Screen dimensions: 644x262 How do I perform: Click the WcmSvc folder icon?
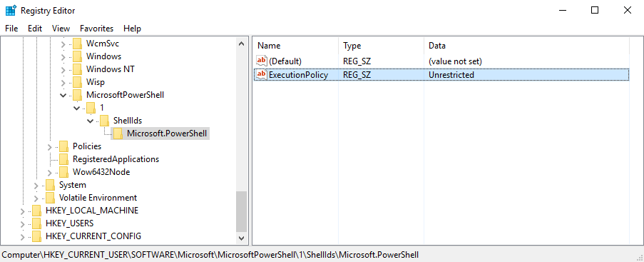(x=77, y=44)
